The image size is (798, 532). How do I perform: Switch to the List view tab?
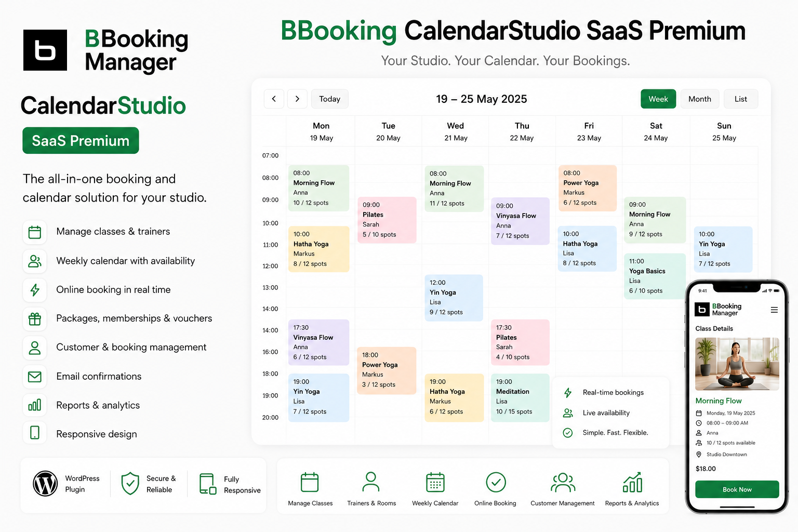click(741, 99)
